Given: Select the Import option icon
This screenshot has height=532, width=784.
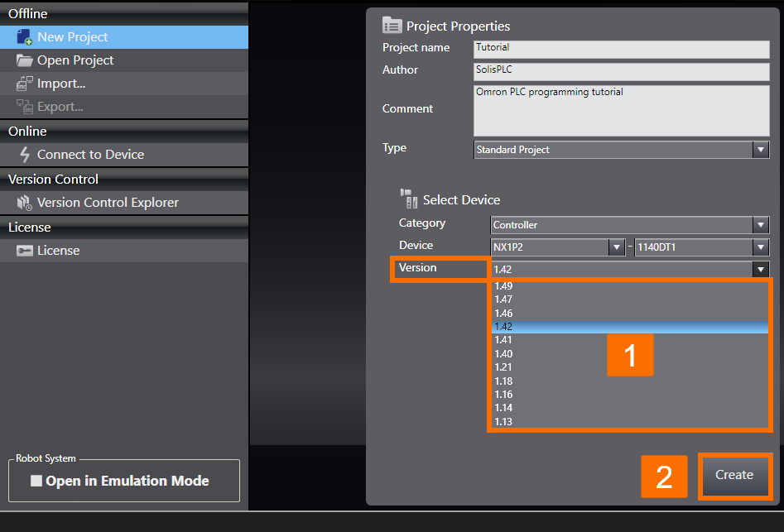Looking at the screenshot, I should coord(23,83).
